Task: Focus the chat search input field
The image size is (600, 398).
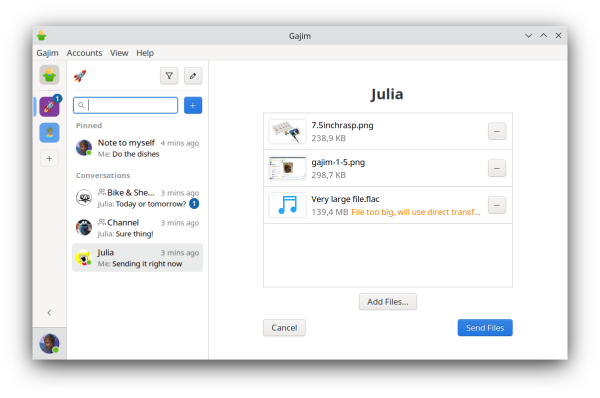Action: [126, 105]
